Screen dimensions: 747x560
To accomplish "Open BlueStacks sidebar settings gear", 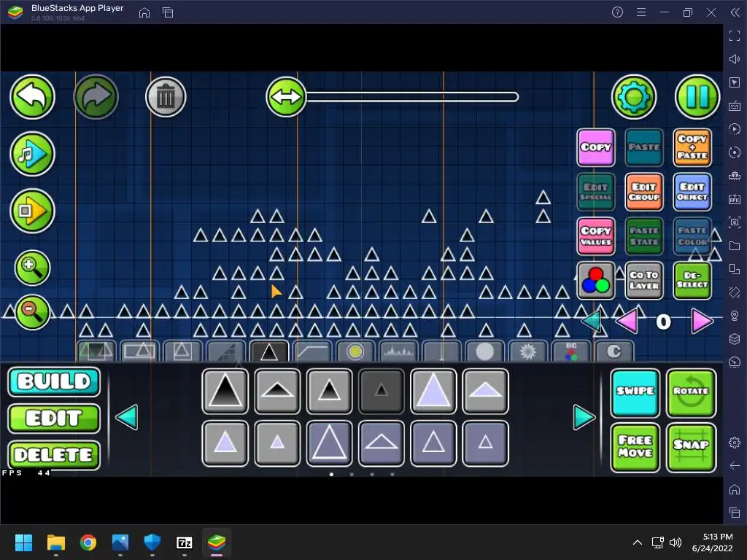I will pos(735,443).
